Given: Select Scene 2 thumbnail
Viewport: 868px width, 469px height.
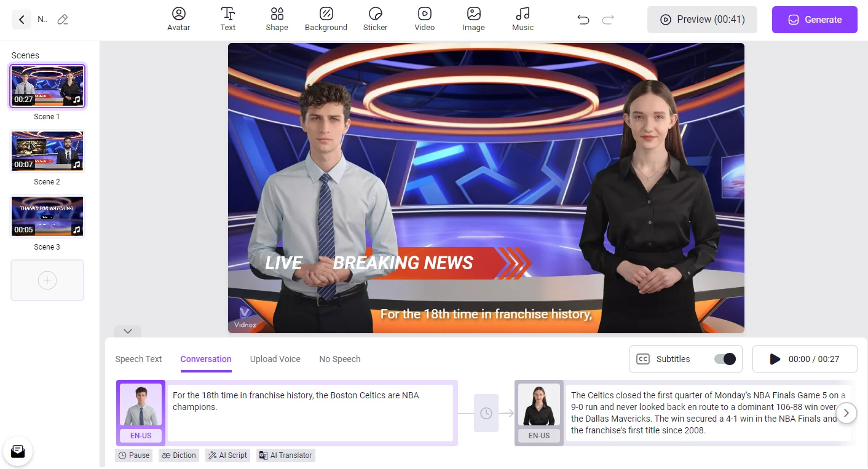Looking at the screenshot, I should click(x=47, y=151).
